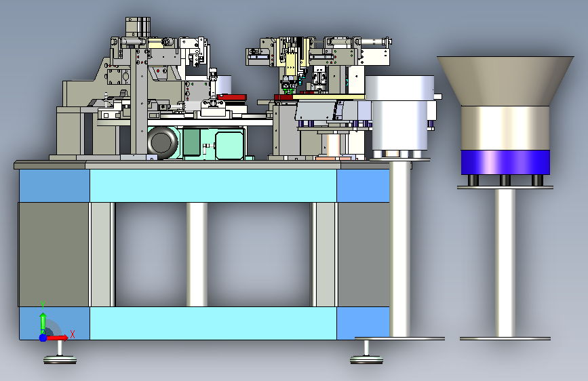Image resolution: width=588 pixels, height=381 pixels.
Task: Pick the upper-left blue corner block of frame
Action: [54, 186]
